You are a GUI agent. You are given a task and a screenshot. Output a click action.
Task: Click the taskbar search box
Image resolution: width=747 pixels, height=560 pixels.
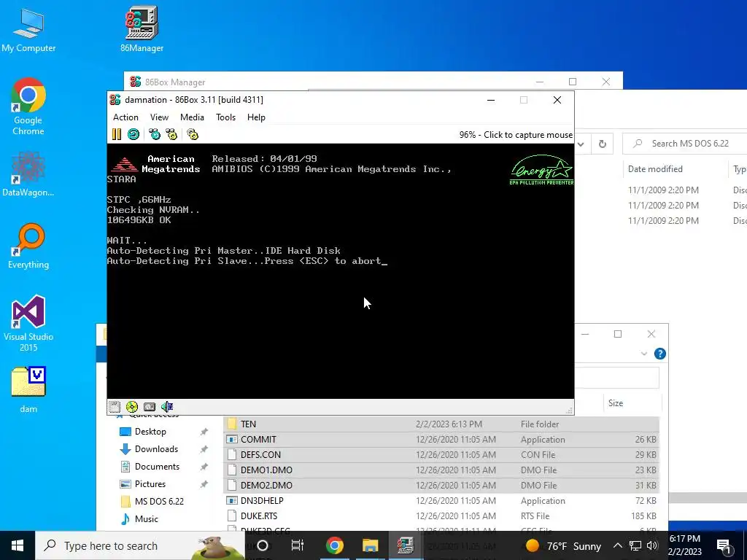pos(141,545)
